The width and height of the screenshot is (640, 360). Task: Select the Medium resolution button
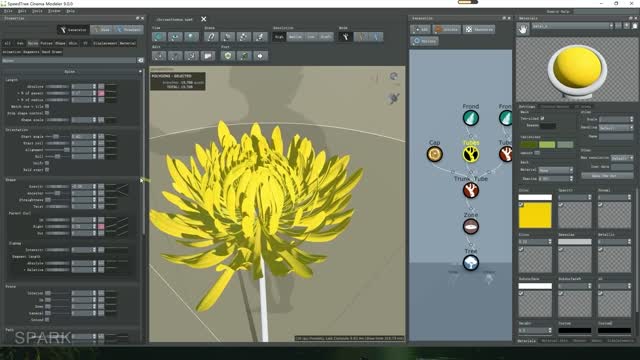tap(295, 37)
